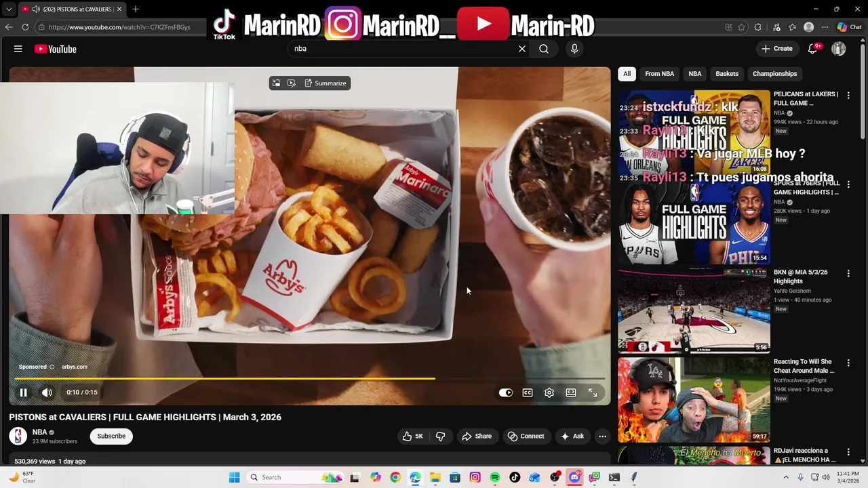
Task: Click the Ask button
Action: [x=572, y=436]
